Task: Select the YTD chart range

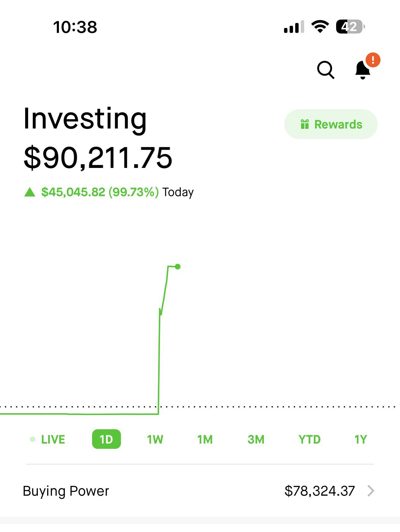Action: (x=309, y=440)
